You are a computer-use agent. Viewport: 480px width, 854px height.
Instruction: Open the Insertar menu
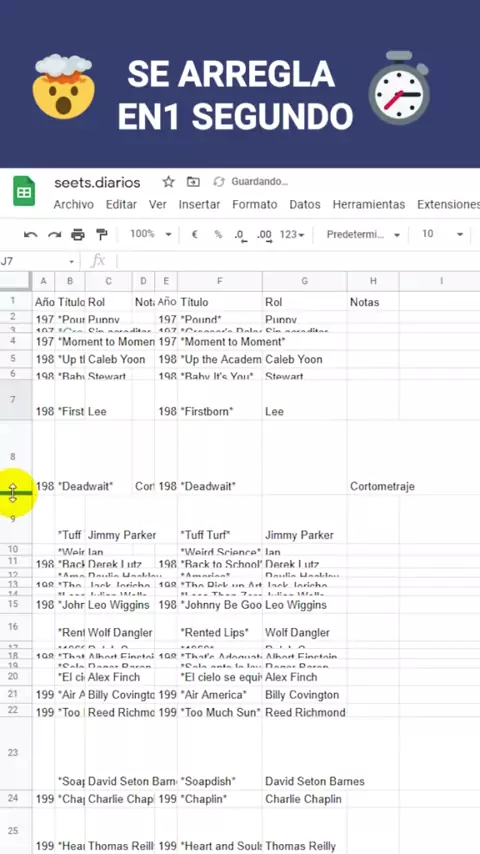tap(199, 205)
